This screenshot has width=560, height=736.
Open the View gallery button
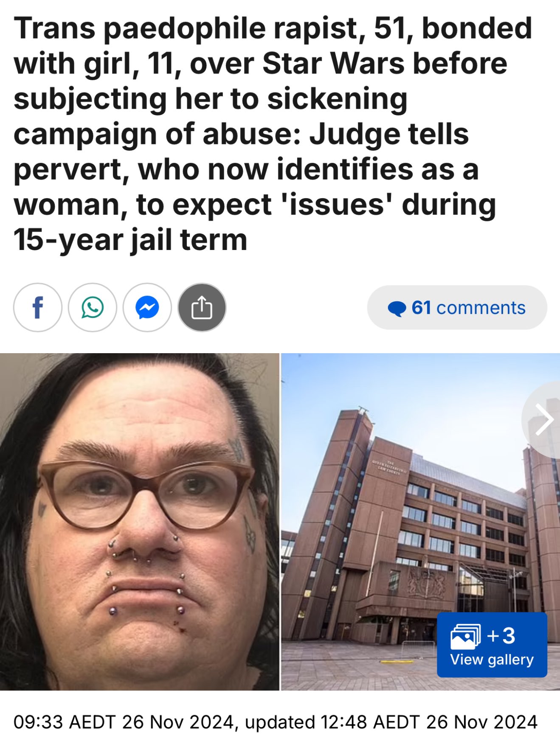492,644
